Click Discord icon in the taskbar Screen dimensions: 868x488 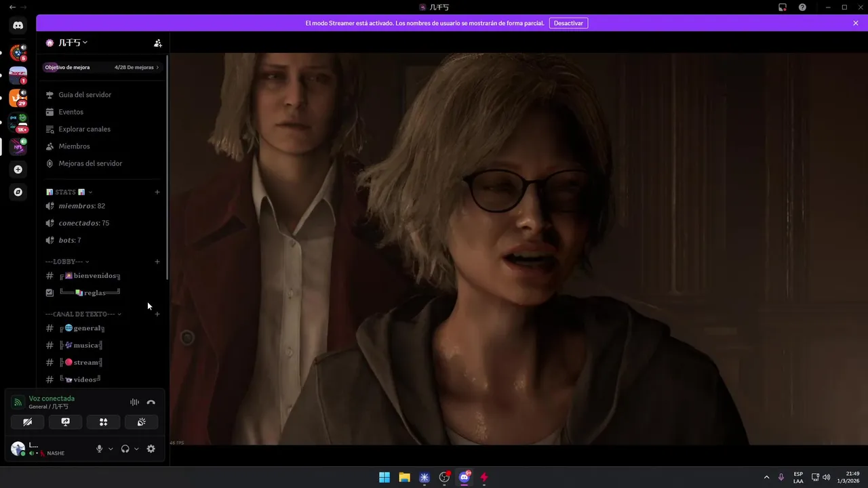click(465, 477)
